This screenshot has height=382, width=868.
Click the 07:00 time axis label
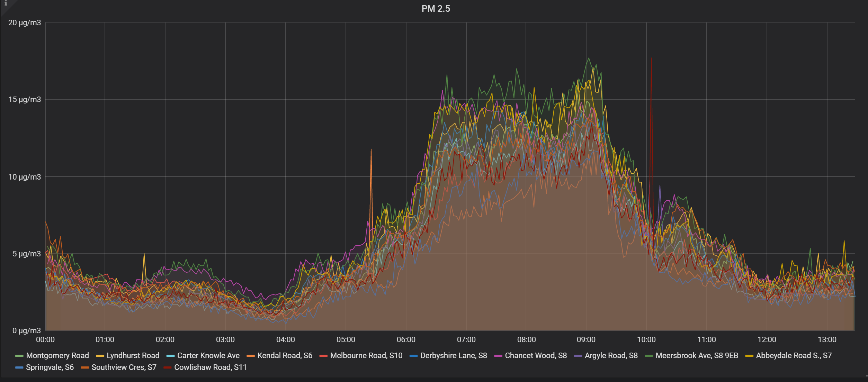[466, 339]
